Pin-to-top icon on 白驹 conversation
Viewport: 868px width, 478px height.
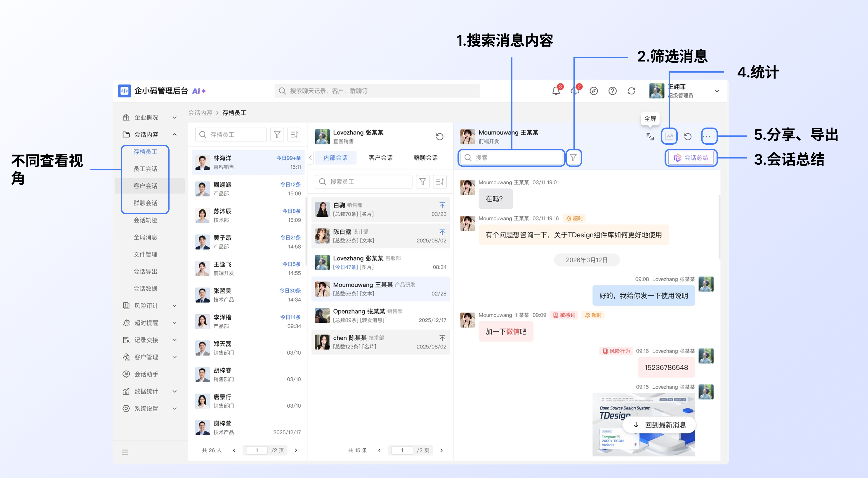click(442, 205)
